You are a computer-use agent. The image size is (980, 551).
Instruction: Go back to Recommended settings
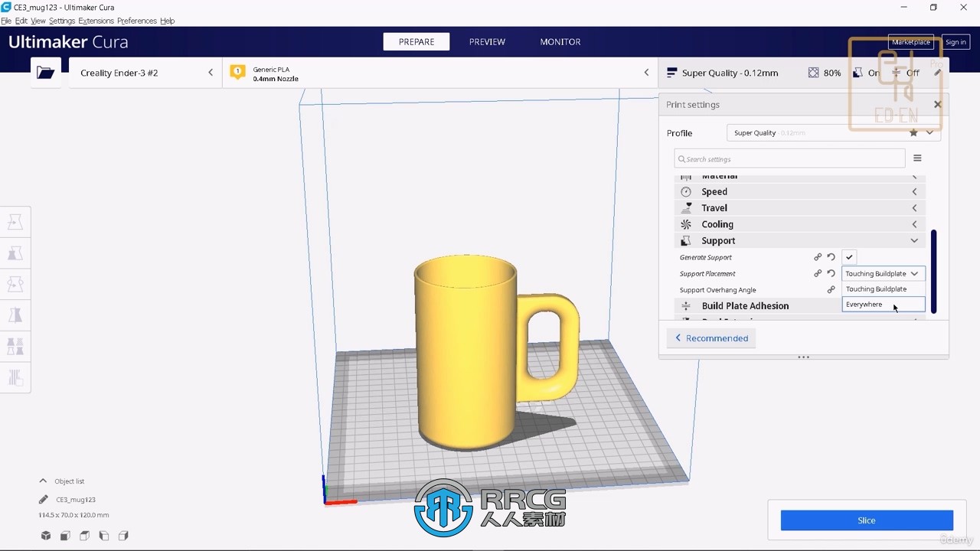pyautogui.click(x=711, y=338)
